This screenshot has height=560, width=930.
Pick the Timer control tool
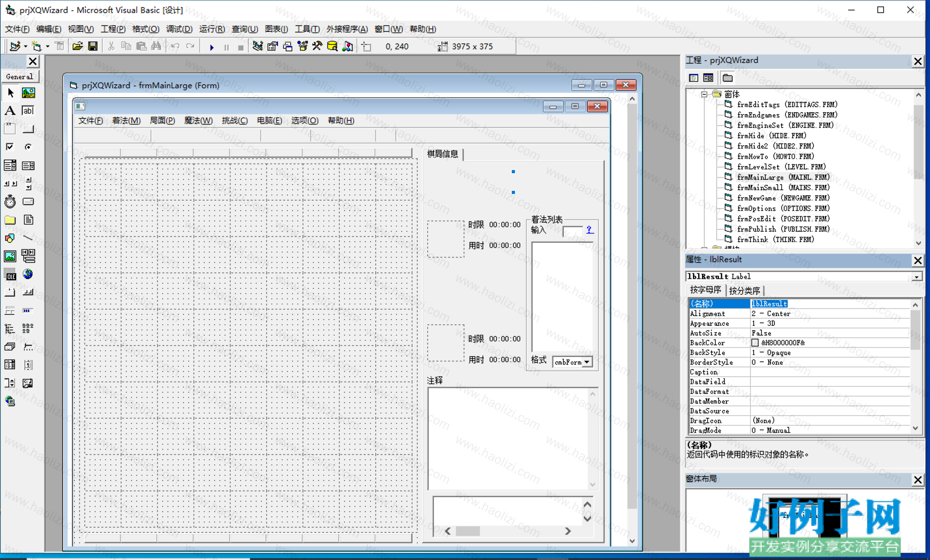click(x=10, y=201)
